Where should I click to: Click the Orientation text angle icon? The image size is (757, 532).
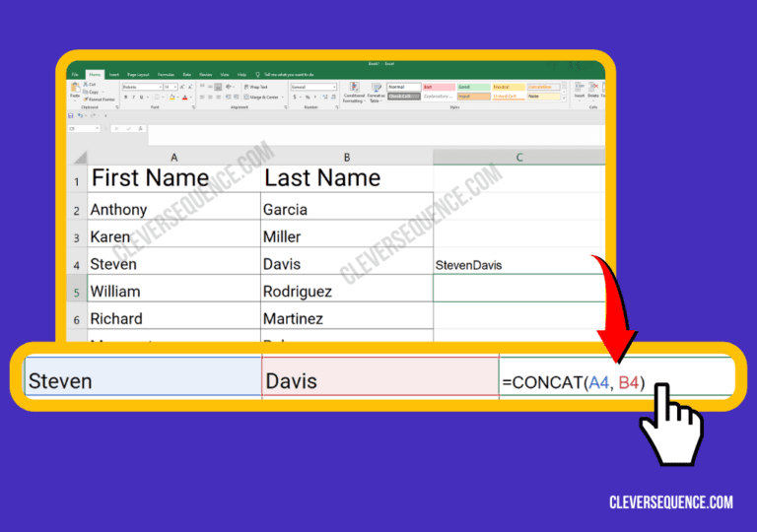pyautogui.click(x=228, y=87)
